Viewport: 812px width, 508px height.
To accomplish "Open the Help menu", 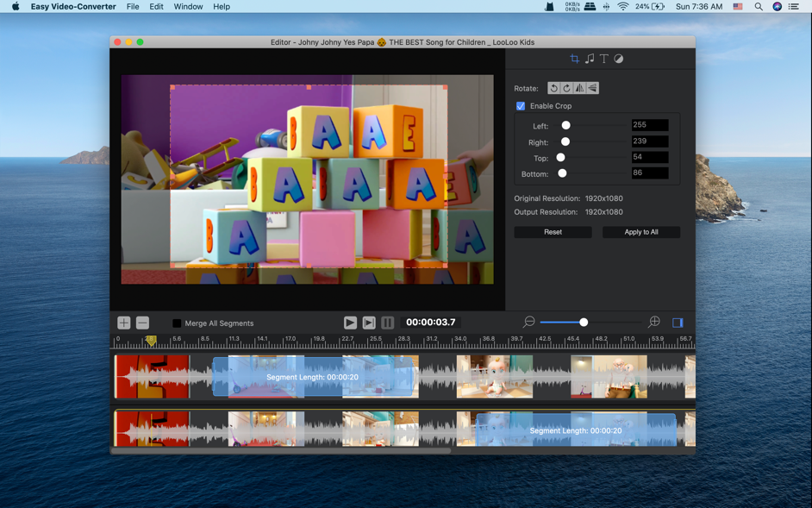I will (222, 7).
